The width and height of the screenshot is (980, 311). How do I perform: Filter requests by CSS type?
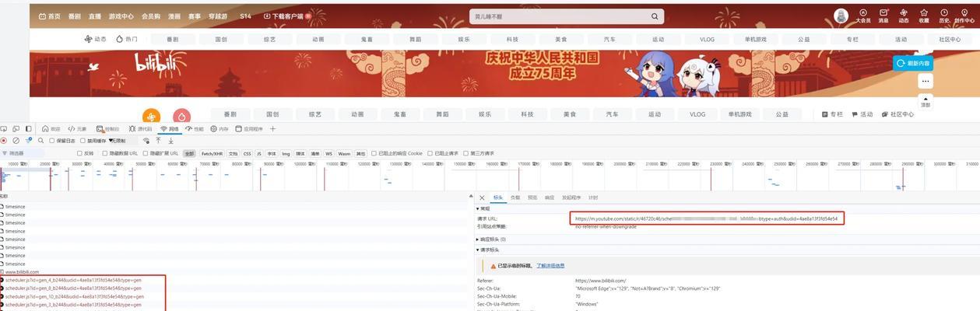coord(247,153)
